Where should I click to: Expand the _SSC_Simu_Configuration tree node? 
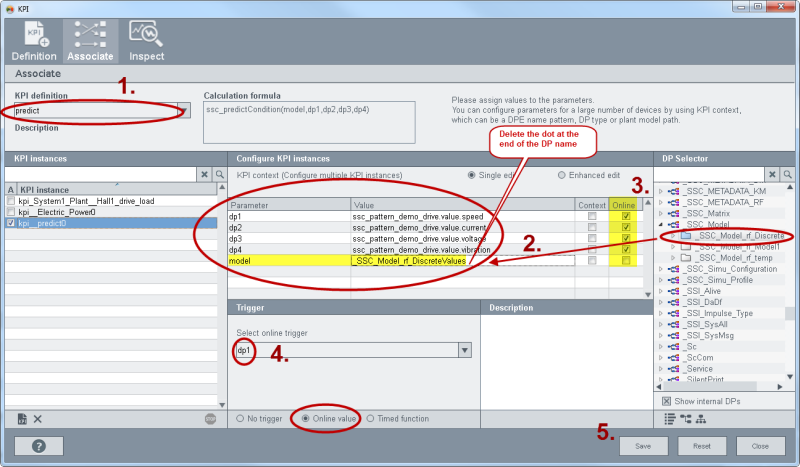[660, 269]
